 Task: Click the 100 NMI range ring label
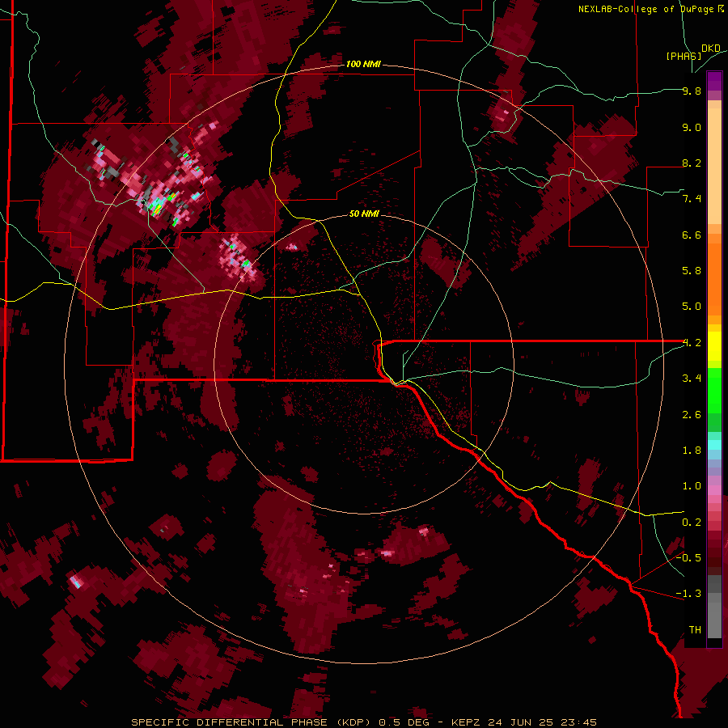click(363, 64)
